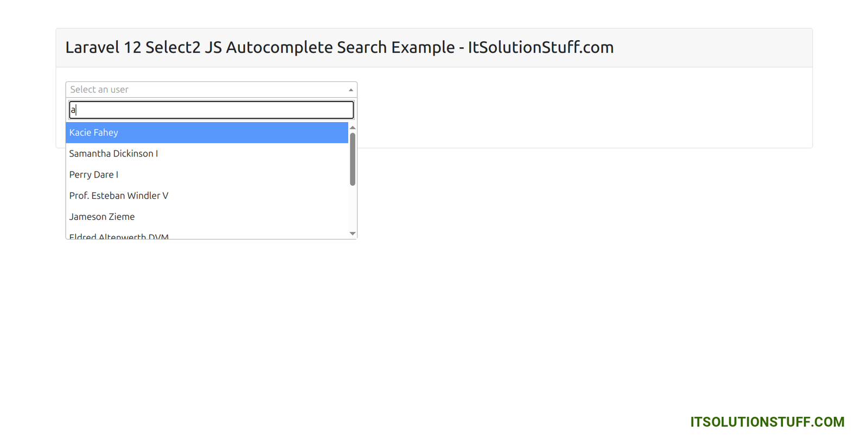Click the scrollbar up arrow

point(353,129)
